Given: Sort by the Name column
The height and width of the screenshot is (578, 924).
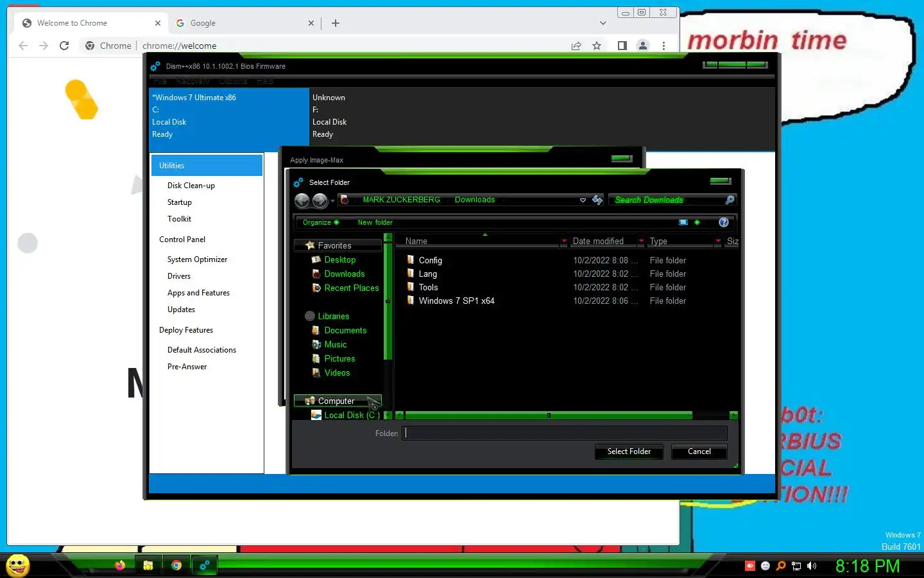Looking at the screenshot, I should coord(416,241).
